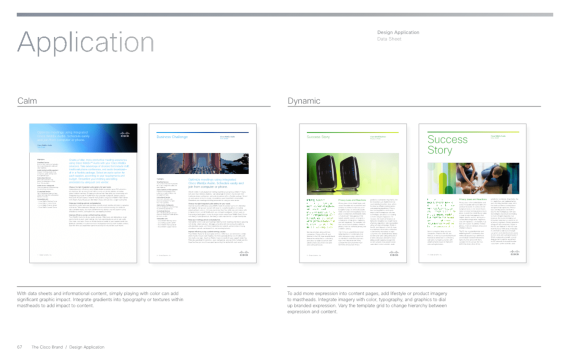Click page number 67 in footer
The height and width of the screenshot is (360, 570).
pyautogui.click(x=20, y=347)
